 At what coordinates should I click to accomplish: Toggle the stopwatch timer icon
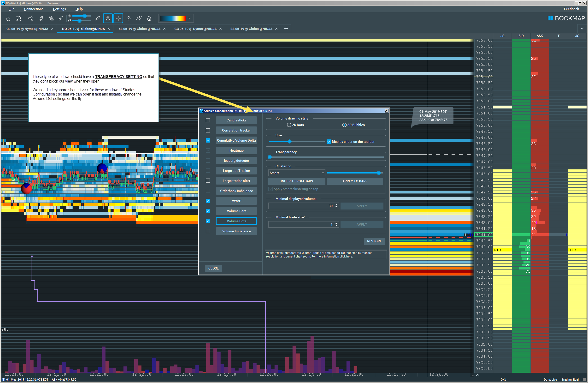[x=129, y=18]
